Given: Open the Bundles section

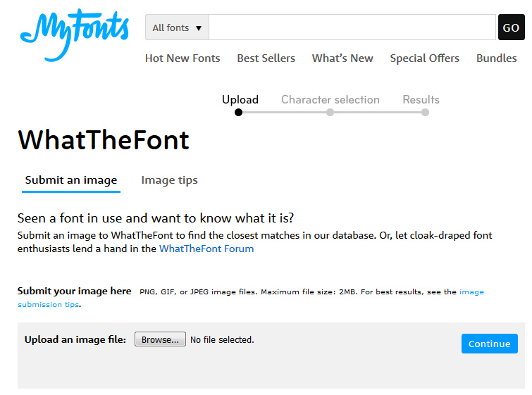Looking at the screenshot, I should tap(496, 58).
